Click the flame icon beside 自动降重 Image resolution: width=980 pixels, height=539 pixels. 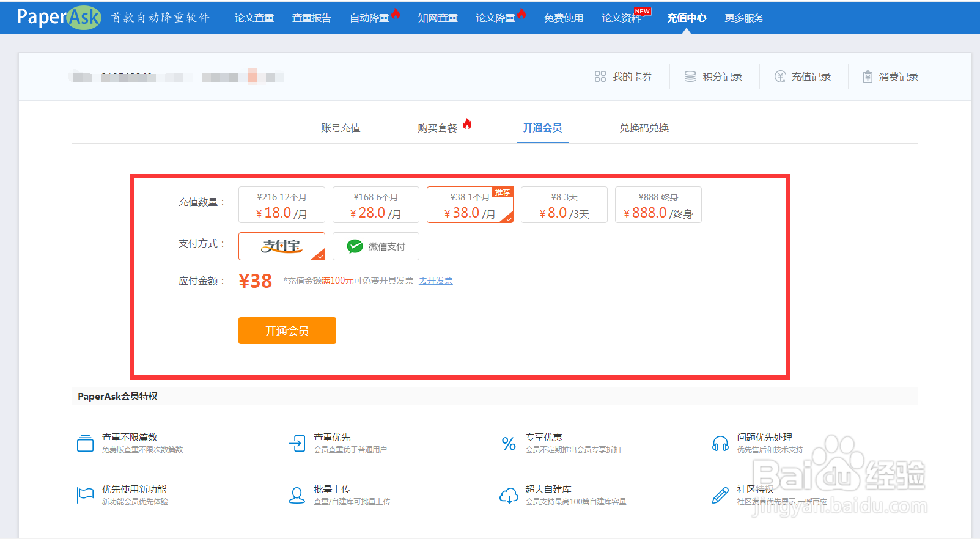tap(396, 13)
